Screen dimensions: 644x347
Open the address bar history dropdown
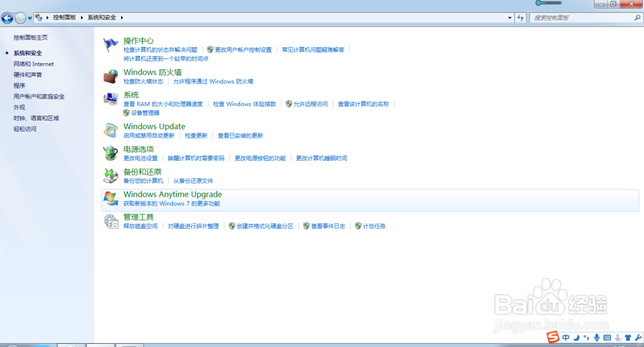(509, 17)
